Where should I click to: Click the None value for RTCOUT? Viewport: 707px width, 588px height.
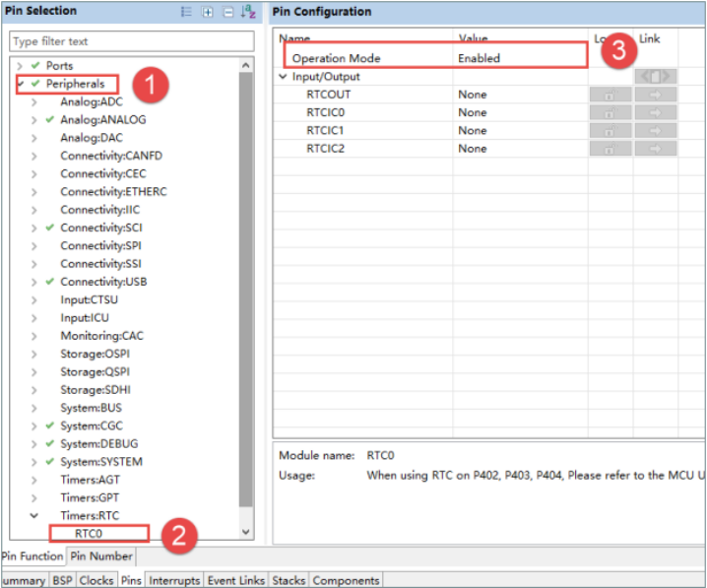[x=473, y=95]
